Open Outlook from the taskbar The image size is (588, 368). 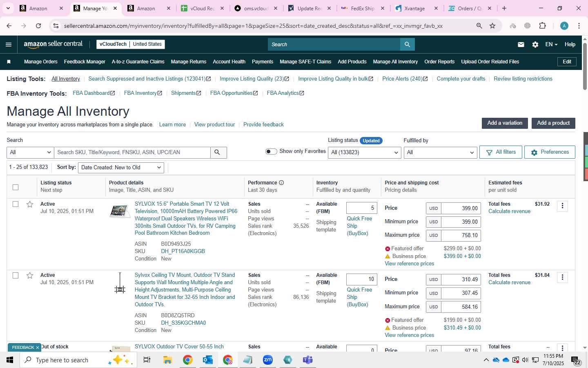(x=207, y=360)
